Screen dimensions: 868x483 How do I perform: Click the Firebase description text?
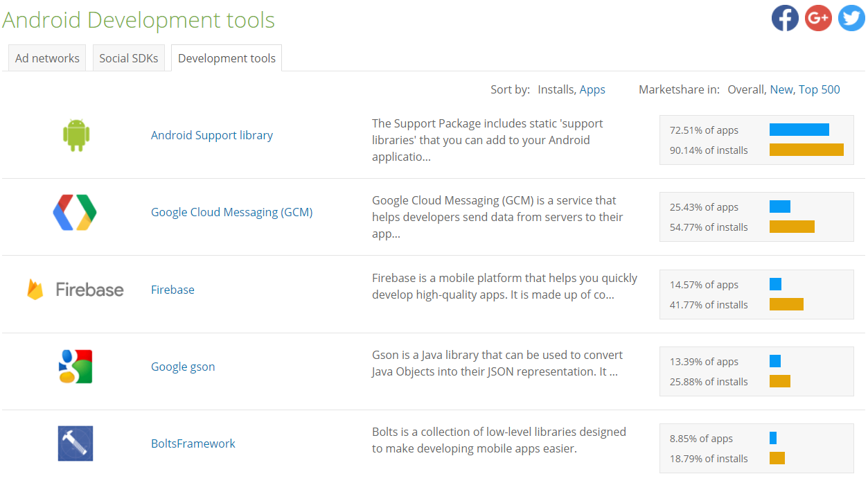coord(504,286)
